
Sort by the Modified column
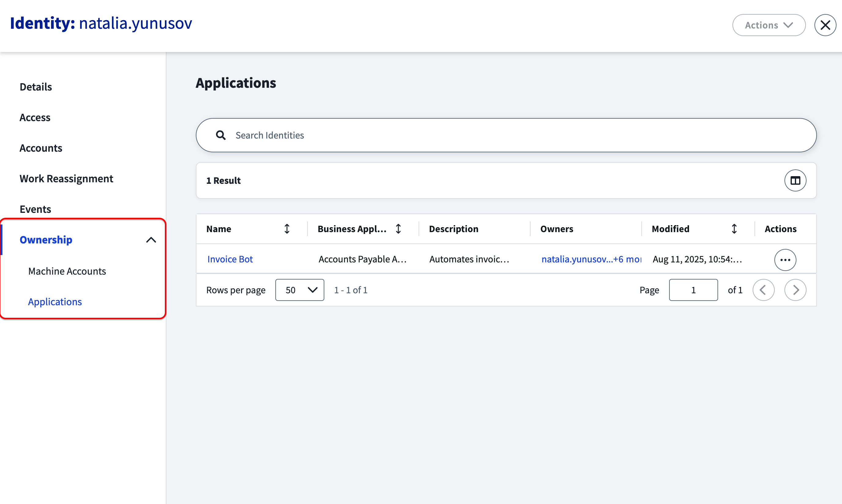click(x=734, y=229)
